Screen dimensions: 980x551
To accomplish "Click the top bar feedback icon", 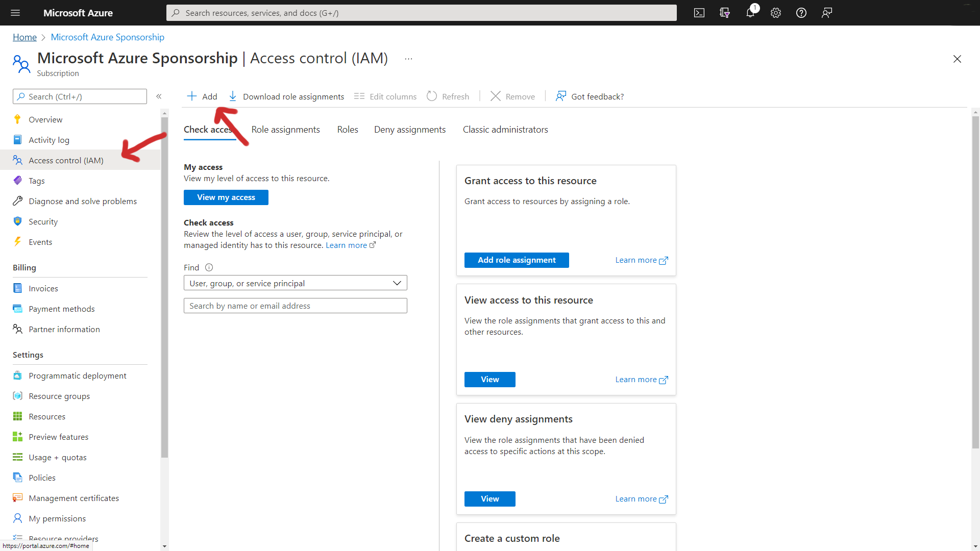I will (827, 13).
